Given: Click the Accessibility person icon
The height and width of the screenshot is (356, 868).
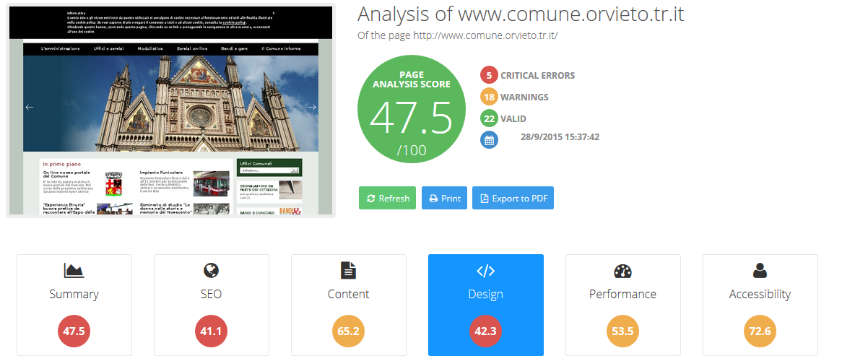Looking at the screenshot, I should tap(760, 271).
